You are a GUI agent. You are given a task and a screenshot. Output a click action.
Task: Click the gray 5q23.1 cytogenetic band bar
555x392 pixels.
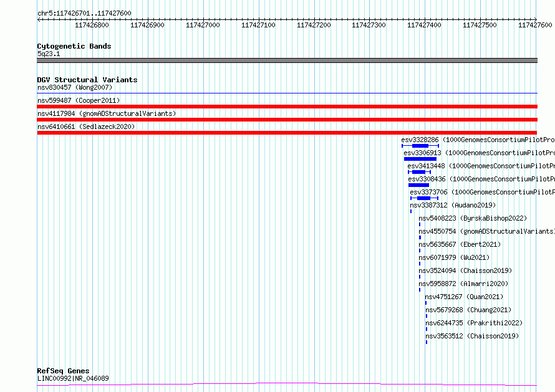pos(287,60)
